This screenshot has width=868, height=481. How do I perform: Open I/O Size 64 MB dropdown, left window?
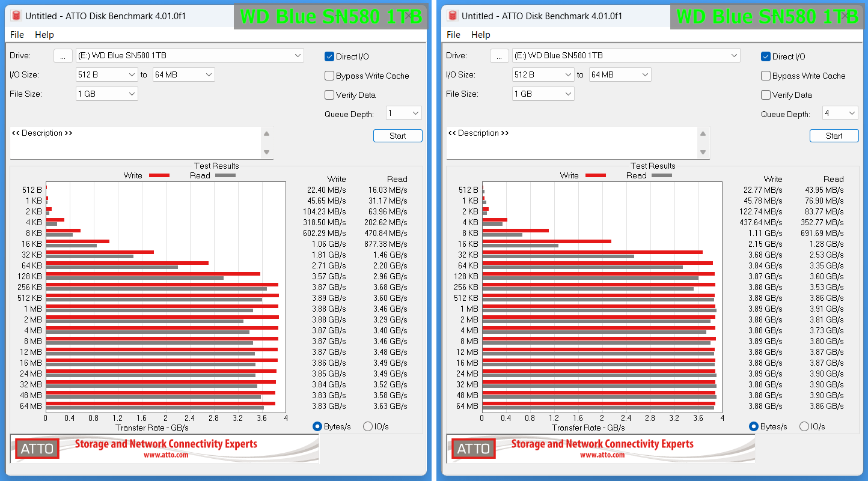click(x=183, y=74)
